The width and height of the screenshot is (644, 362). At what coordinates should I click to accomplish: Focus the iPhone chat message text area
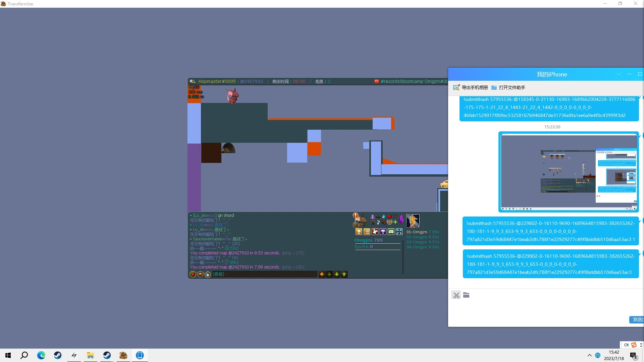[546, 308]
